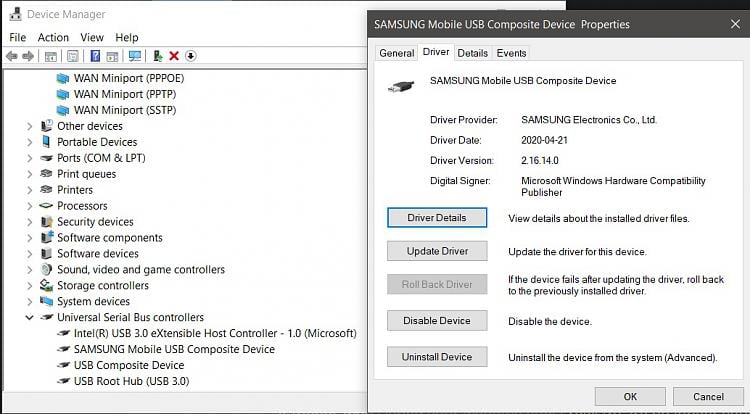Collapse the Universal Serial Bus controllers node
750x414 pixels.
pos(30,317)
